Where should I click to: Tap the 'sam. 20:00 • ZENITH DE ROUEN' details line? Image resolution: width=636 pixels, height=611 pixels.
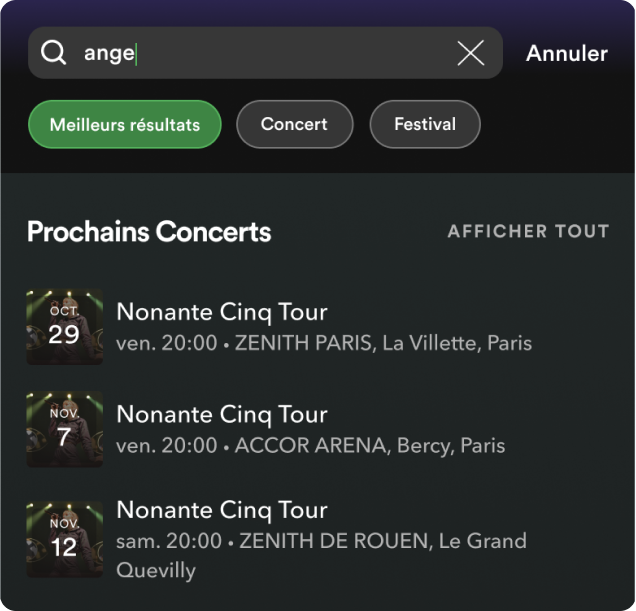(x=320, y=541)
